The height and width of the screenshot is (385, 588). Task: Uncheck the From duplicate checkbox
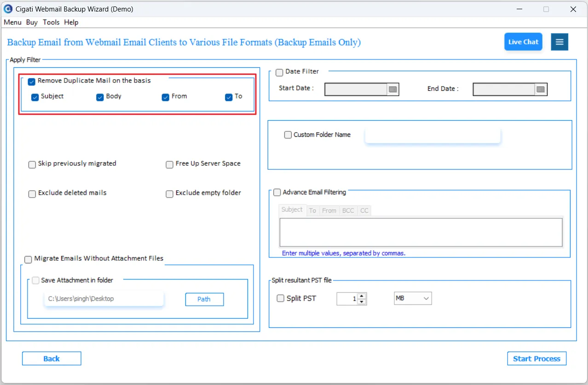166,97
